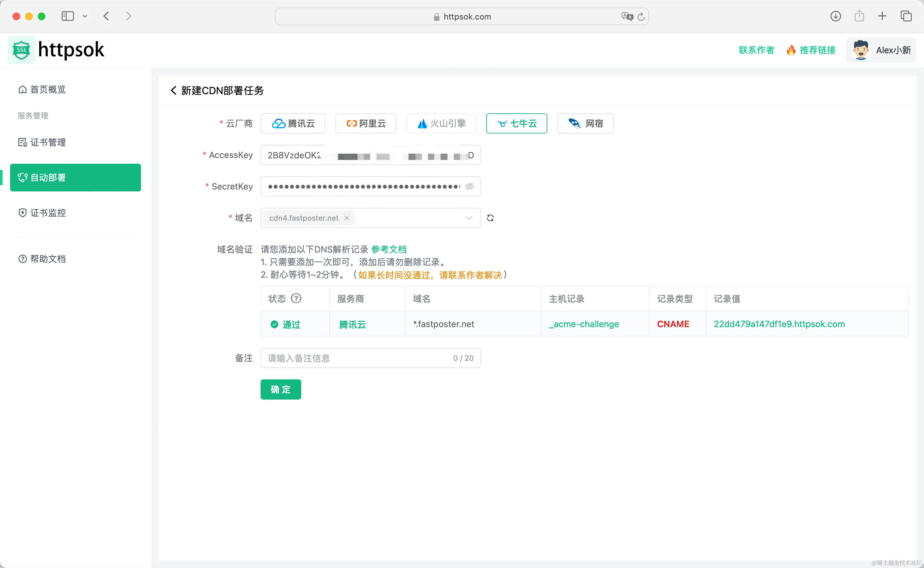The height and width of the screenshot is (568, 924).
Task: Select 阿里云 as cloud vendor
Action: 366,124
